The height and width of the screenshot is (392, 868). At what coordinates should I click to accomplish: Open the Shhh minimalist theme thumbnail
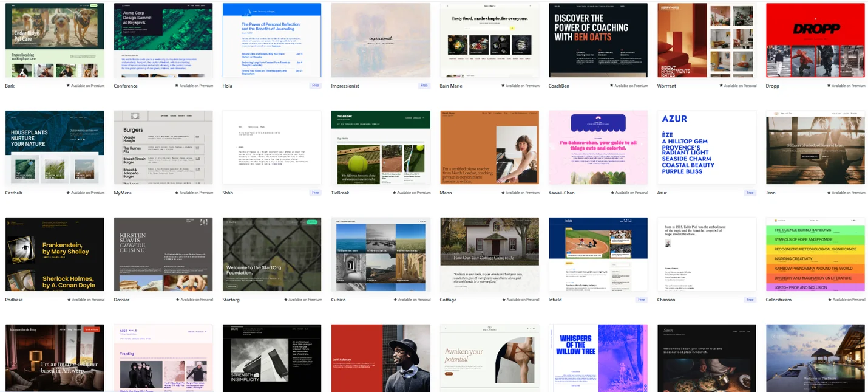click(x=272, y=148)
